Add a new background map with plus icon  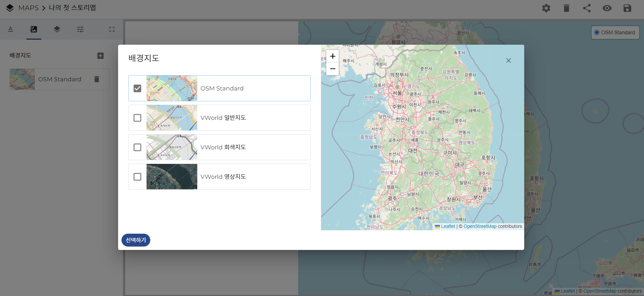pyautogui.click(x=101, y=56)
